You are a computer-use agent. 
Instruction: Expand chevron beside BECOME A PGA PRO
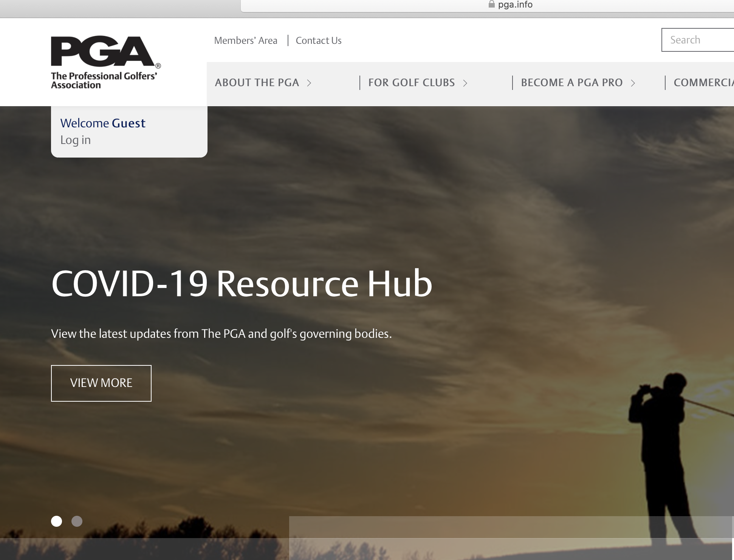coord(633,83)
